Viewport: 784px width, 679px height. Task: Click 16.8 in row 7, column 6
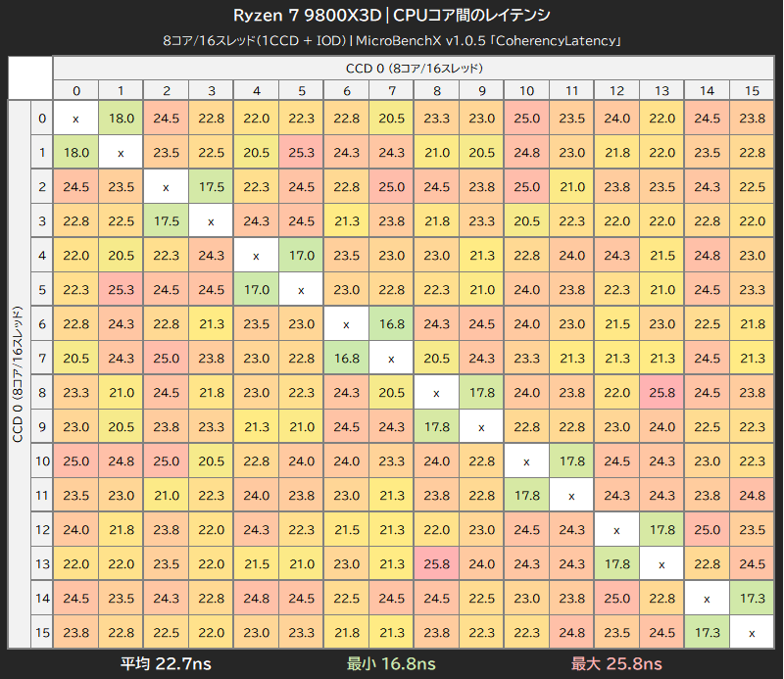347,358
